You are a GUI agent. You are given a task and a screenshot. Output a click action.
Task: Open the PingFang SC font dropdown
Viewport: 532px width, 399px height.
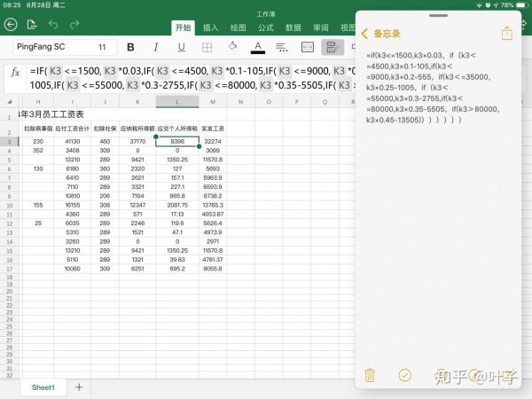pos(44,47)
